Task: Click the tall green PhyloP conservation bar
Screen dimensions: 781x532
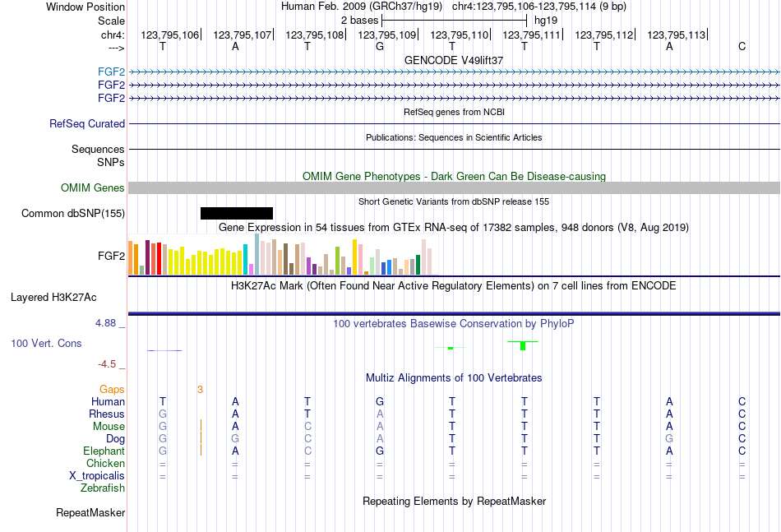Action: (523, 345)
